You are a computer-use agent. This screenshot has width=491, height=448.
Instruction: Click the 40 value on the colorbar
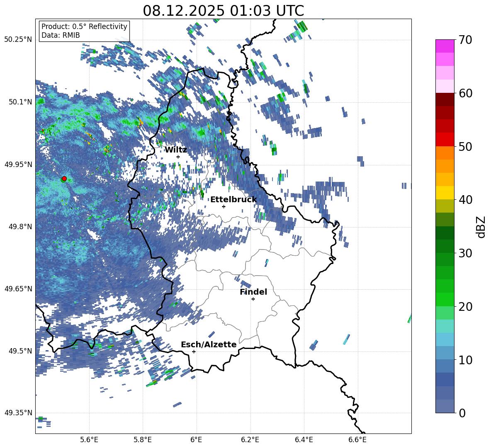tap(465, 200)
